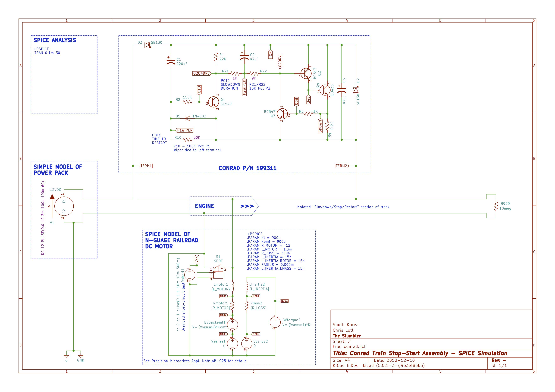Click the Q3 BC547 transistor symbol
Screen dimensions: 555x392
(x=282, y=114)
